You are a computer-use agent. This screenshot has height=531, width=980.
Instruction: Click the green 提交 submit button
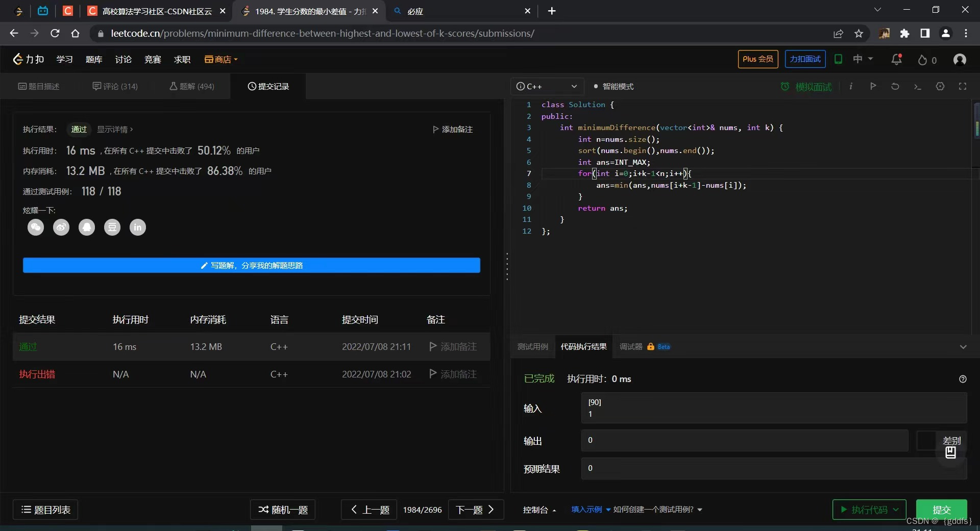942,510
